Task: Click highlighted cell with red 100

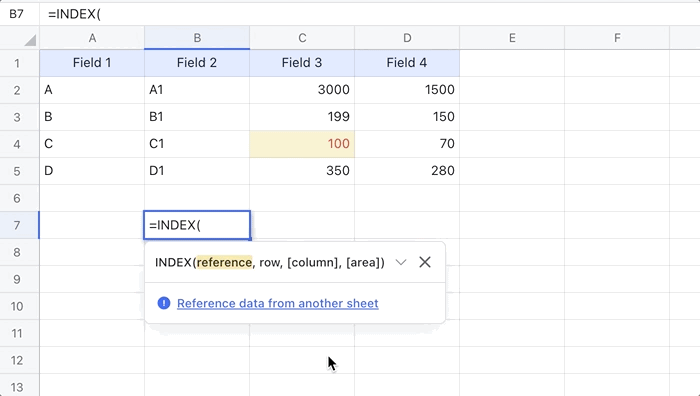Action: click(302, 144)
